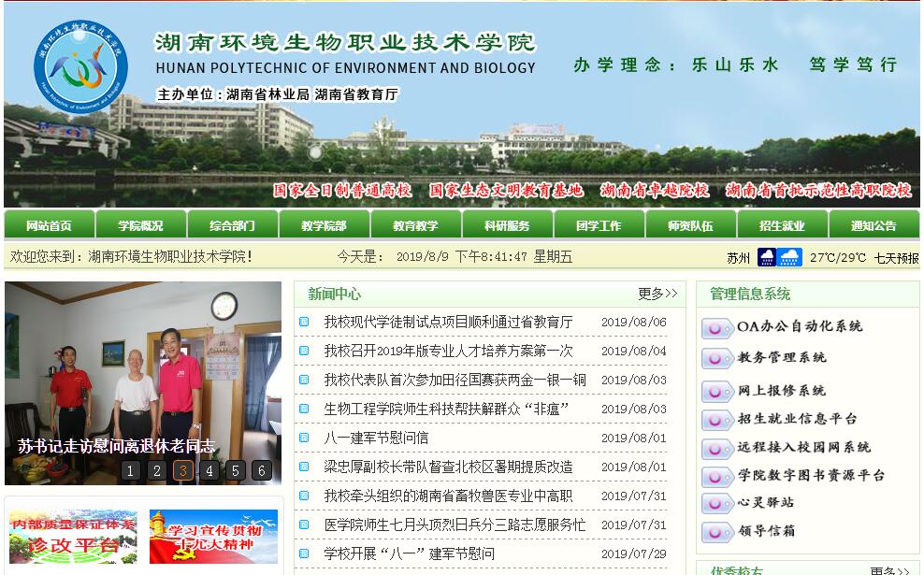Screen dimensions: 924x575
Task: Click the college logo emblem
Action: click(80, 65)
